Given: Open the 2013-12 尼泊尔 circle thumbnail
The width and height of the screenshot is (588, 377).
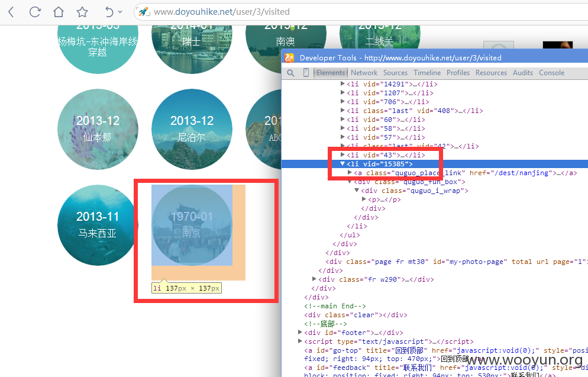Looking at the screenshot, I should [192, 130].
